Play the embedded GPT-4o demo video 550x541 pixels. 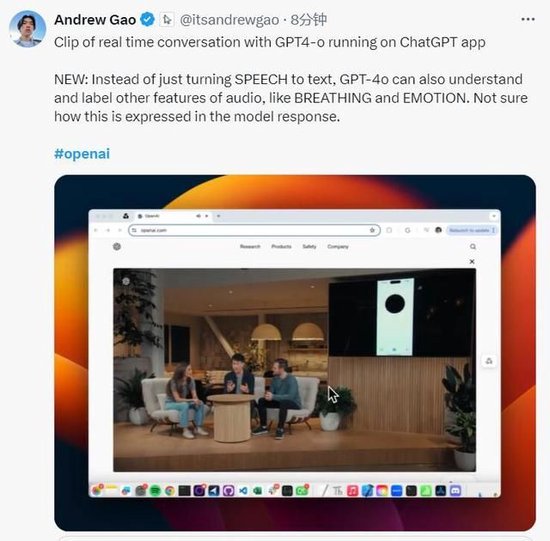[294, 370]
